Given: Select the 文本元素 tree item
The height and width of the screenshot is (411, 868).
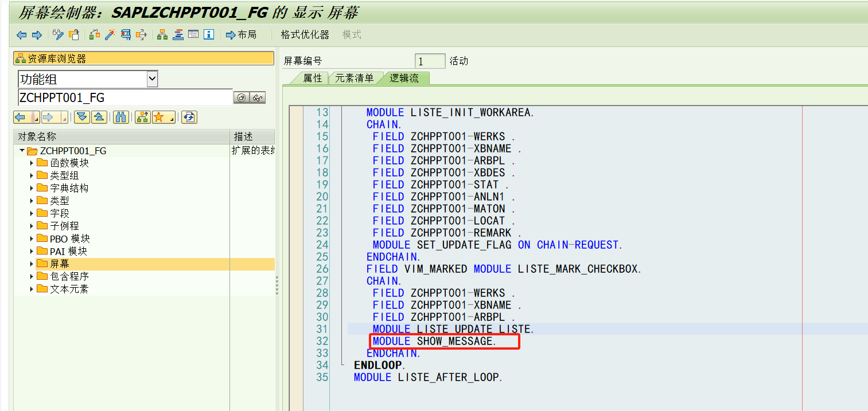Looking at the screenshot, I should point(69,289).
